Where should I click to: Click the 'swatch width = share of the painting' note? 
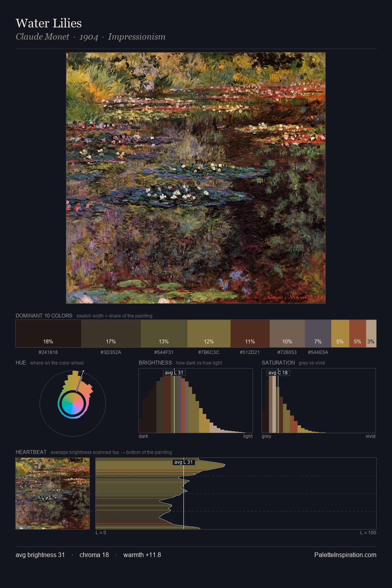[x=114, y=316]
